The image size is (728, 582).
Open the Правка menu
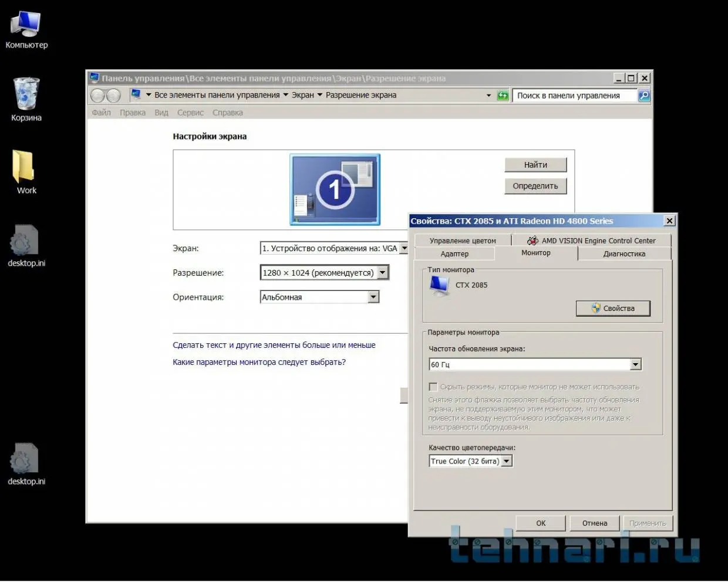point(133,113)
